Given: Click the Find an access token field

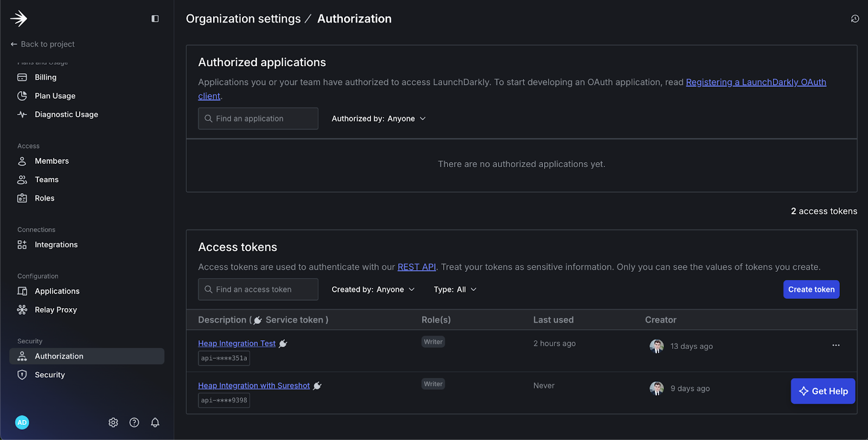Looking at the screenshot, I should point(258,290).
